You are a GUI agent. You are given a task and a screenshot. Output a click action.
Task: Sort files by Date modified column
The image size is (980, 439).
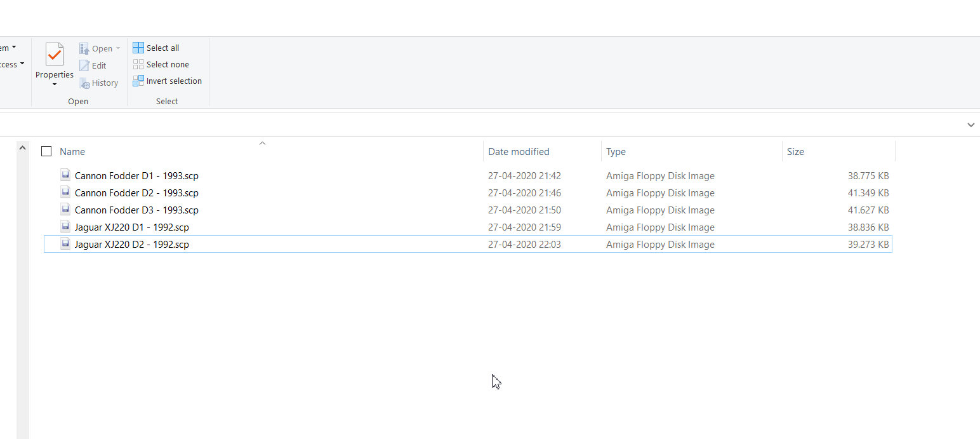519,152
